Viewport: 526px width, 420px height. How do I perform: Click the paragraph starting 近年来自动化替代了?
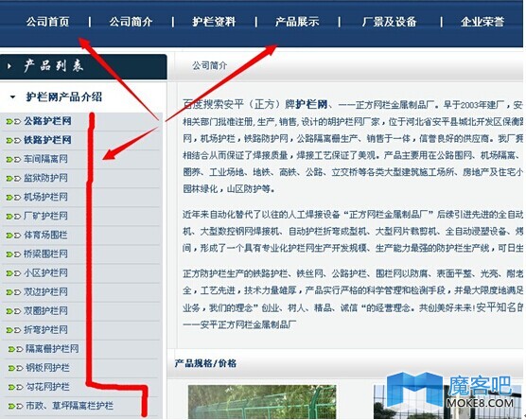pos(353,232)
